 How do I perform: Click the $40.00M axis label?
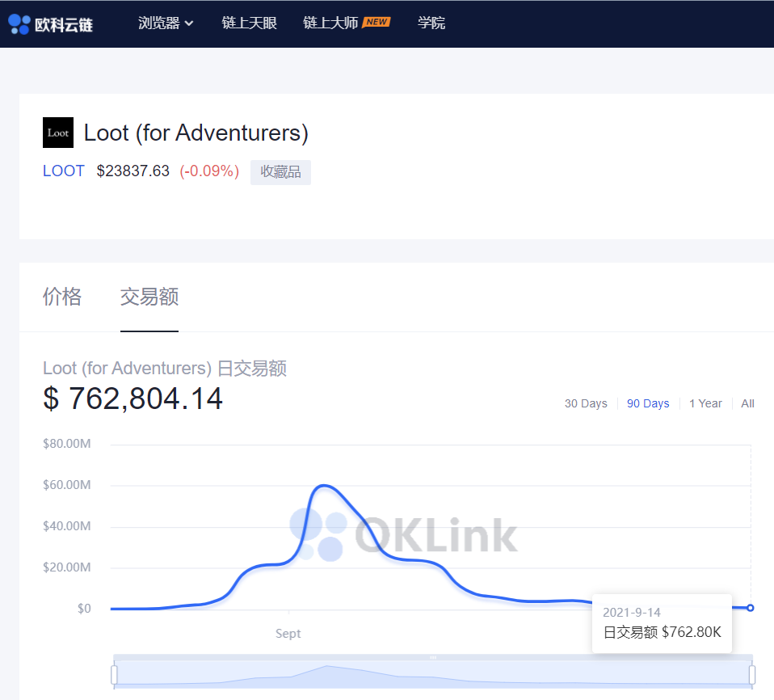click(66, 526)
